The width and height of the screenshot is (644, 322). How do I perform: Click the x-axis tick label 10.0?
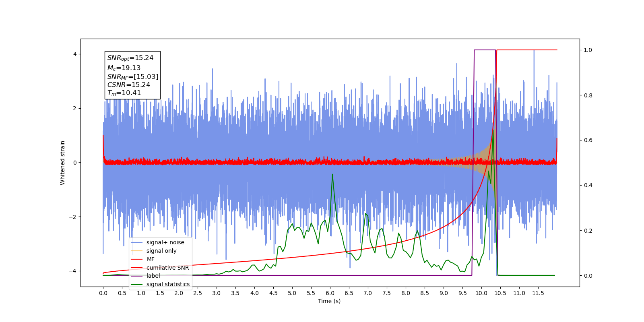point(481,293)
